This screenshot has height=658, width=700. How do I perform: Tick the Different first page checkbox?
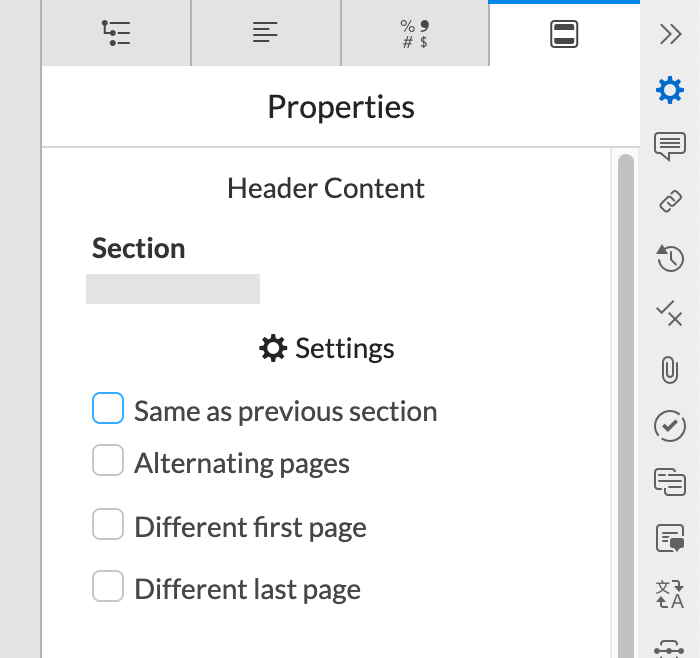108,525
